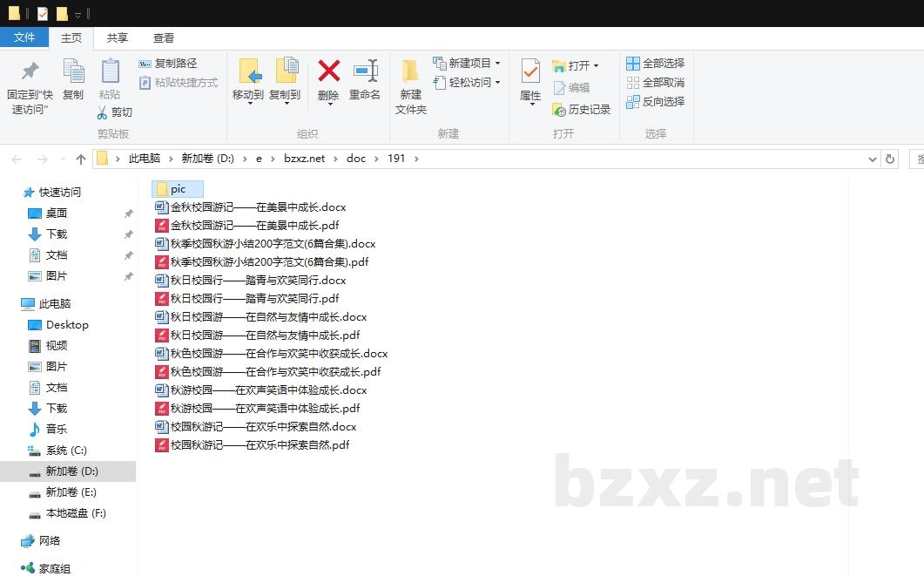Viewport: 924px width, 576px height.
Task: Click the New Folder icon
Action: (x=411, y=72)
